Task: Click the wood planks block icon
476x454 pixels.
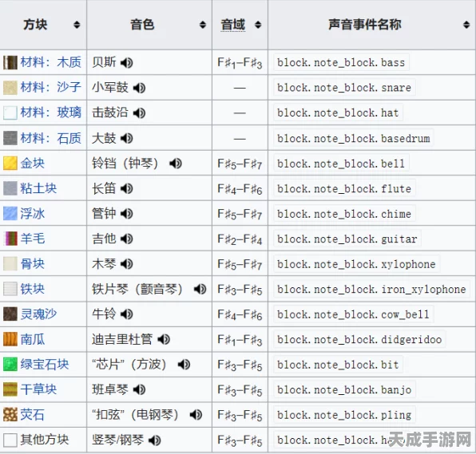Action: (x=10, y=63)
